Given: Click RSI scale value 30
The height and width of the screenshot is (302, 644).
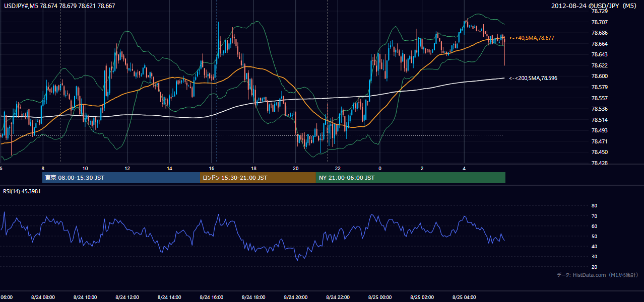Looking at the screenshot, I should (594, 257).
